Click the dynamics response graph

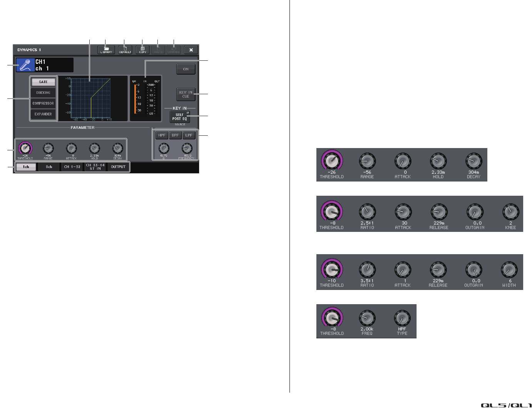tap(91, 98)
